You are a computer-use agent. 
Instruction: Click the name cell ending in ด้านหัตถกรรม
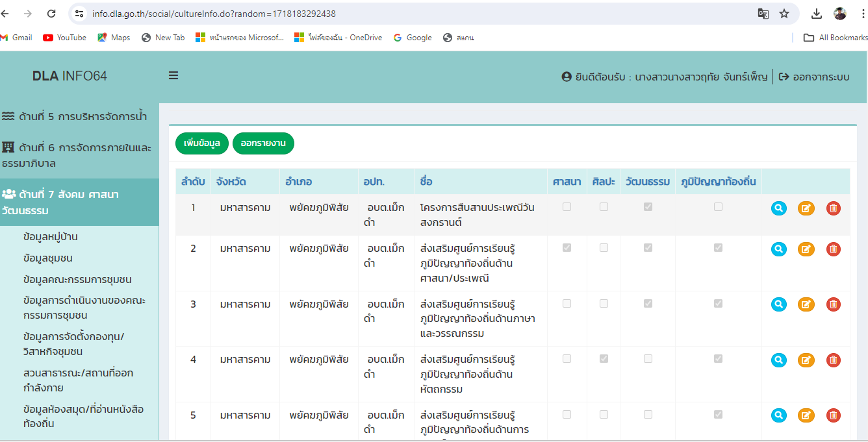click(x=481, y=374)
